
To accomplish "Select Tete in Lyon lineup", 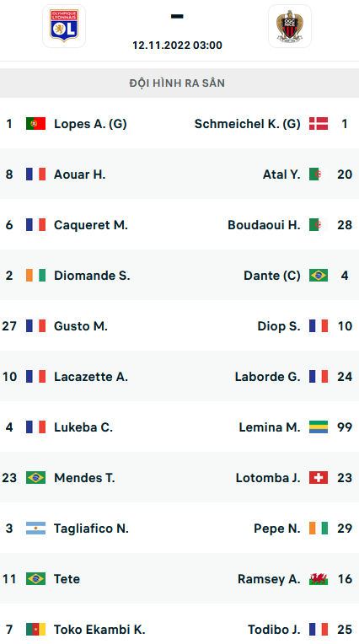I will point(67,579).
